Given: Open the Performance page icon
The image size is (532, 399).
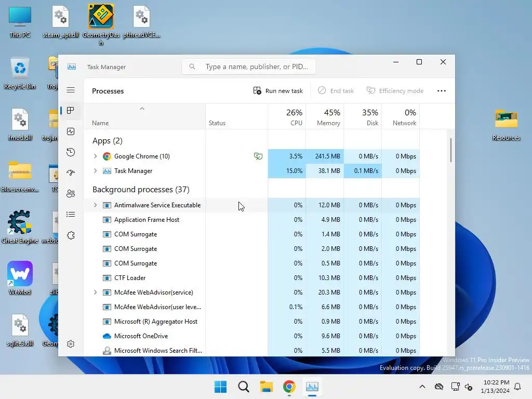Looking at the screenshot, I should click(71, 131).
